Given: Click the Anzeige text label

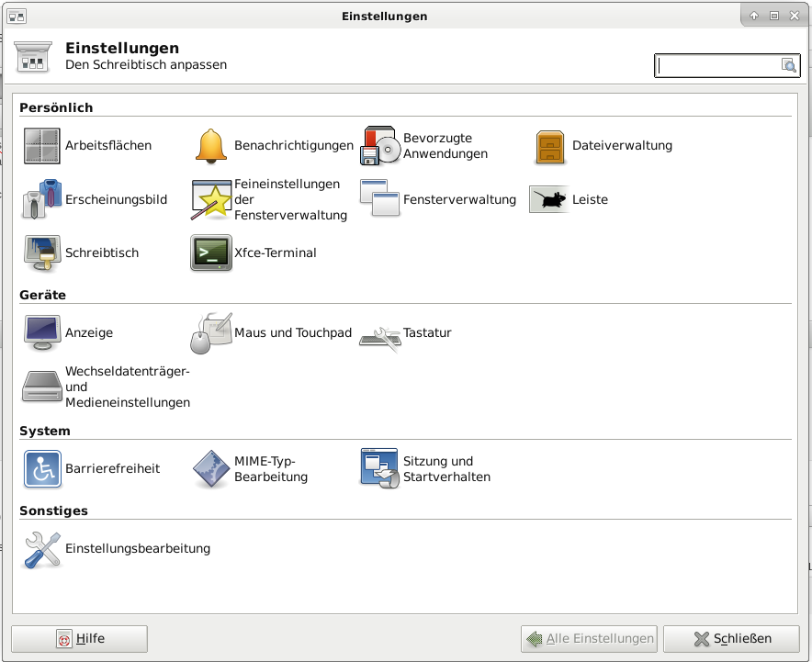Looking at the screenshot, I should pos(89,332).
